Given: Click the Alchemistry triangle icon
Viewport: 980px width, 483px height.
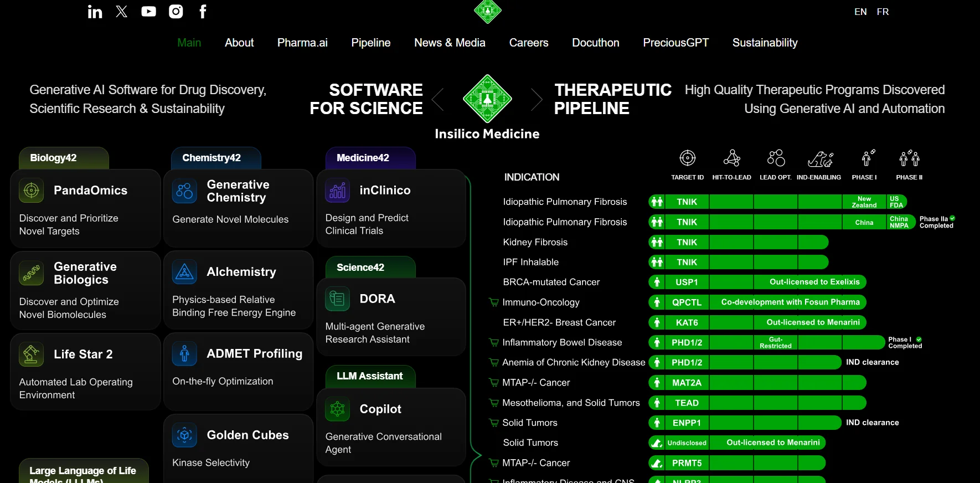Looking at the screenshot, I should (184, 272).
